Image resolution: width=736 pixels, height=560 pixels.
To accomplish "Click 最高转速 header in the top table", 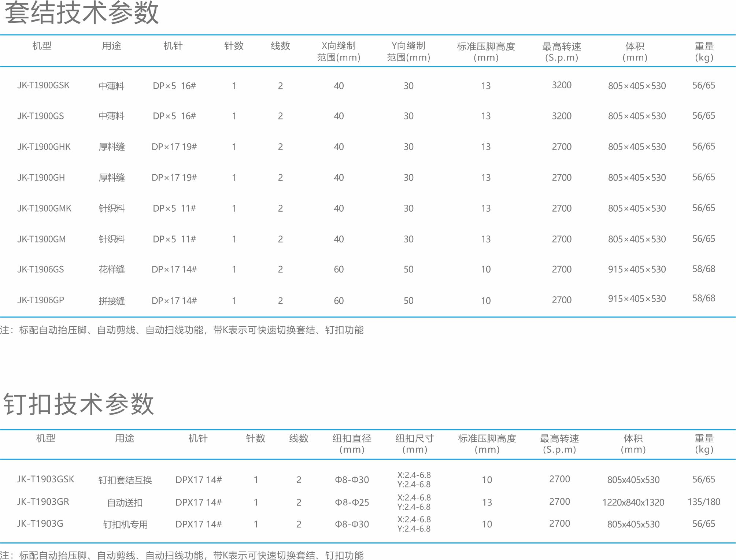I will coord(562,52).
